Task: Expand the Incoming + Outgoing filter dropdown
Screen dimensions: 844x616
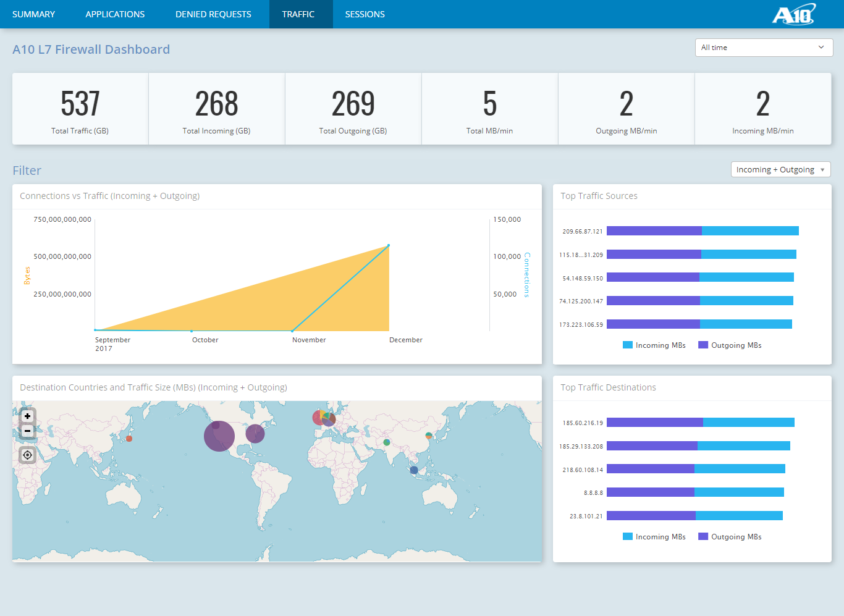Action: coord(780,169)
